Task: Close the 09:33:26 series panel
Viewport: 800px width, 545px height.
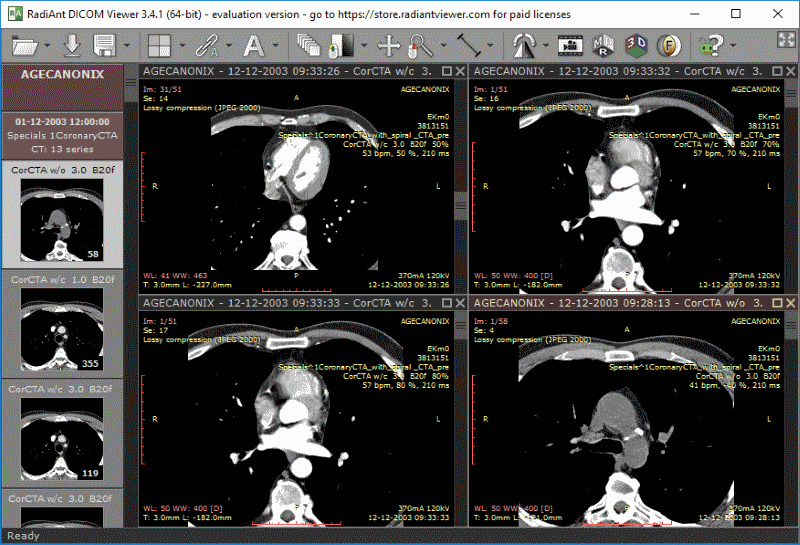Action: [460, 71]
